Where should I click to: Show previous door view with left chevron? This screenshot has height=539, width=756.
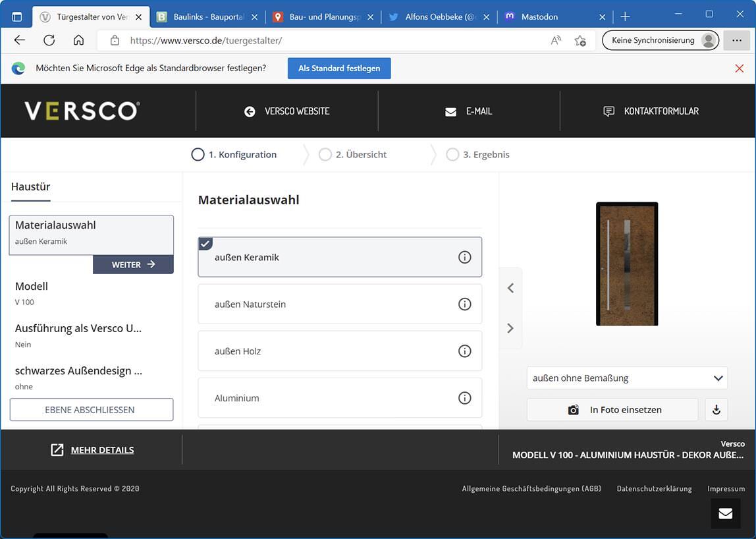click(x=510, y=288)
